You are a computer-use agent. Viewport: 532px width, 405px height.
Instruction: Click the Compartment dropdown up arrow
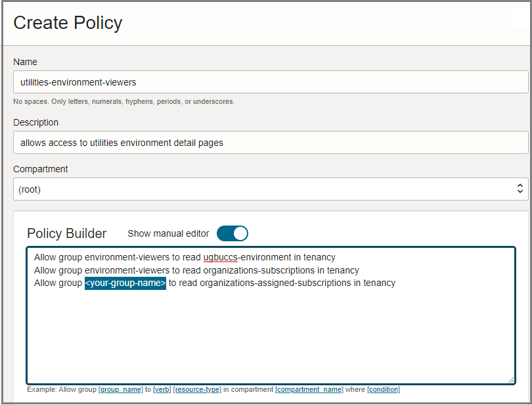click(521, 185)
